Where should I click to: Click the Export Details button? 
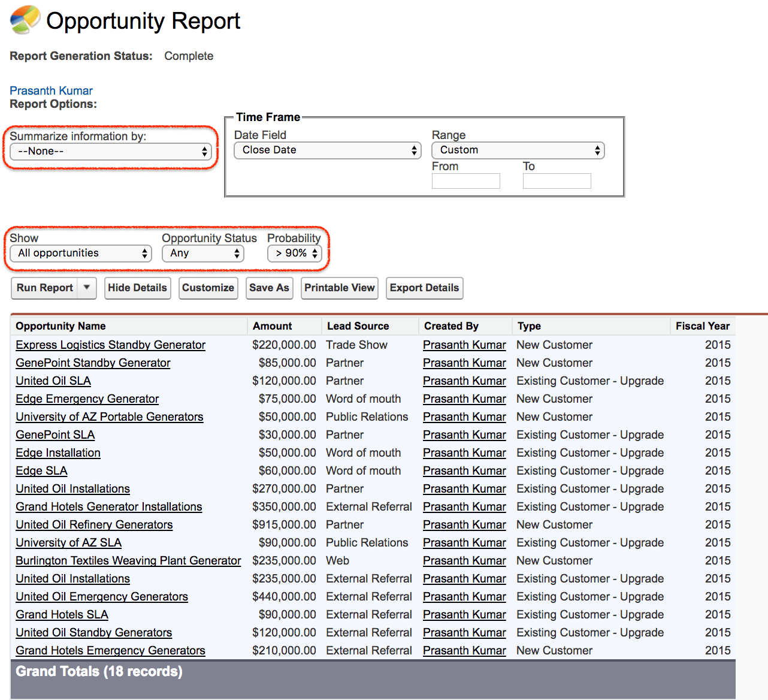pos(424,288)
